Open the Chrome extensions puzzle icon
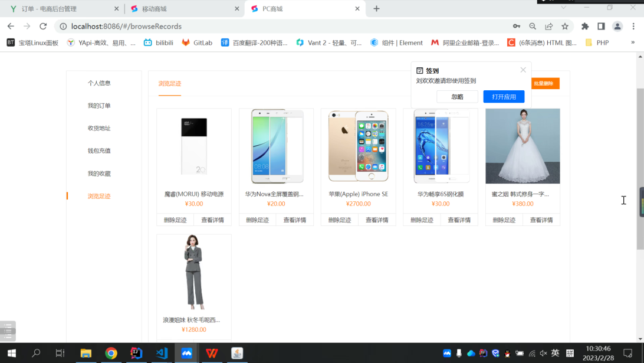The image size is (644, 363). point(585,27)
